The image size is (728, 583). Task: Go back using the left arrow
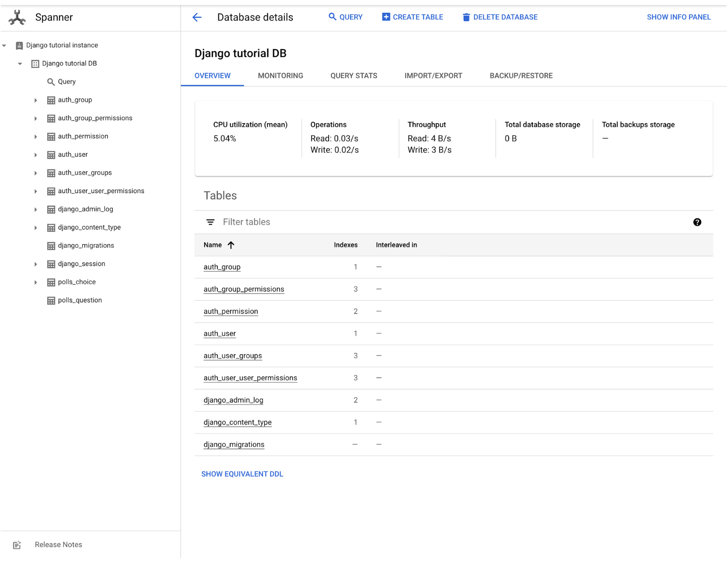point(197,17)
